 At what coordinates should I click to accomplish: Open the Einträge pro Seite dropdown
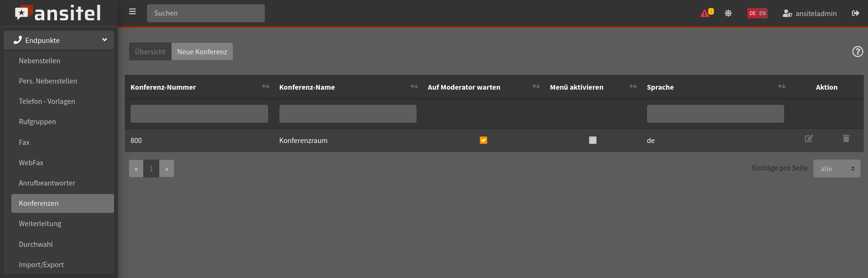point(836,168)
